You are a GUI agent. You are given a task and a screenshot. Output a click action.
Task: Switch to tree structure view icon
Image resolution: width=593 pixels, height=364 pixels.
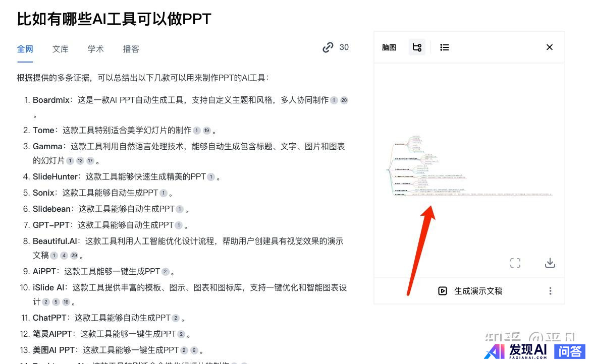pos(417,47)
